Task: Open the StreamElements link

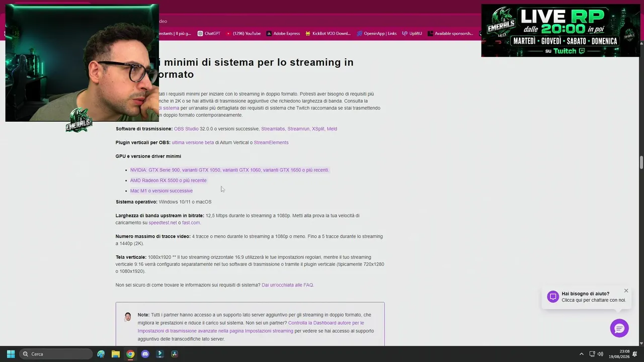Action: coord(271,142)
